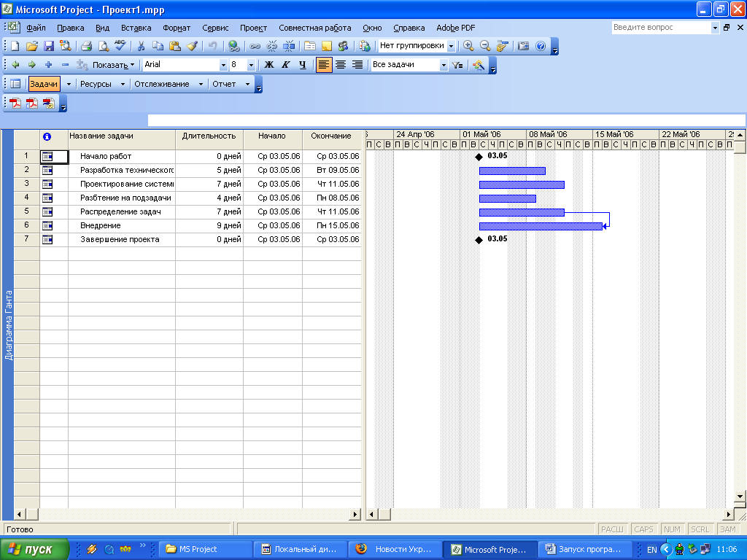
Task: Toggle AutoFilter funnel icon
Action: tap(457, 65)
